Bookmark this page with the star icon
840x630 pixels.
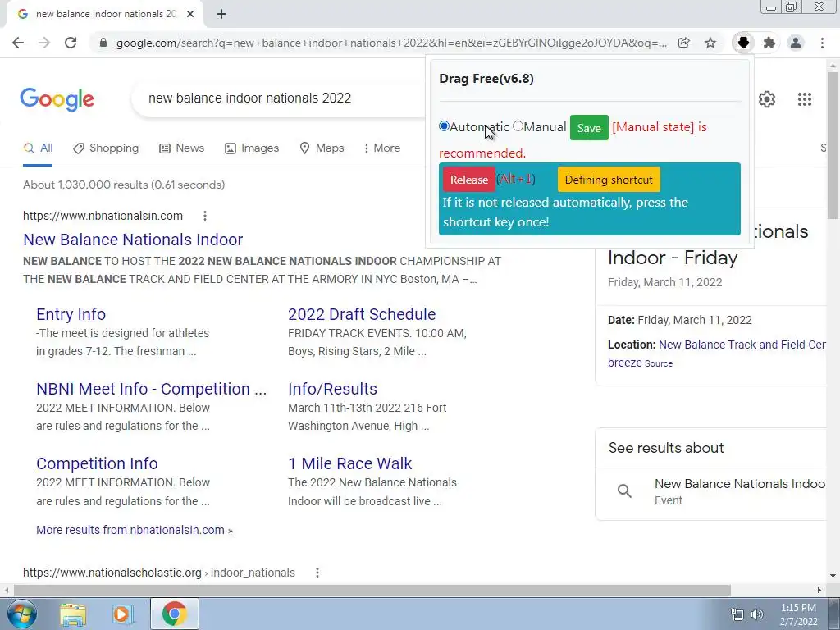[x=710, y=43]
